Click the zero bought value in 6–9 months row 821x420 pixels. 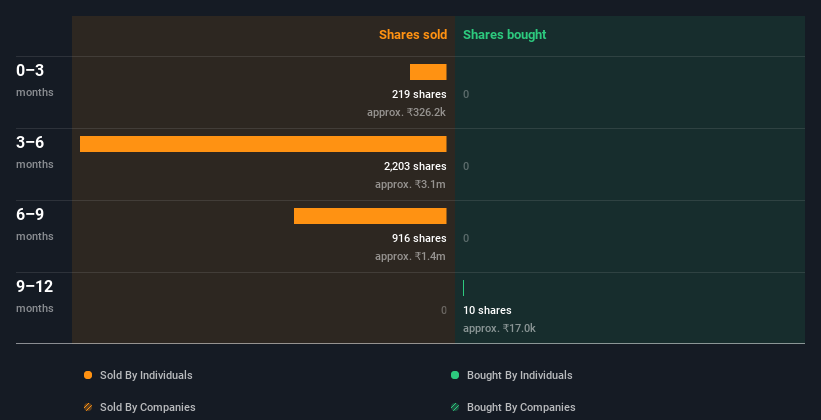coord(466,238)
